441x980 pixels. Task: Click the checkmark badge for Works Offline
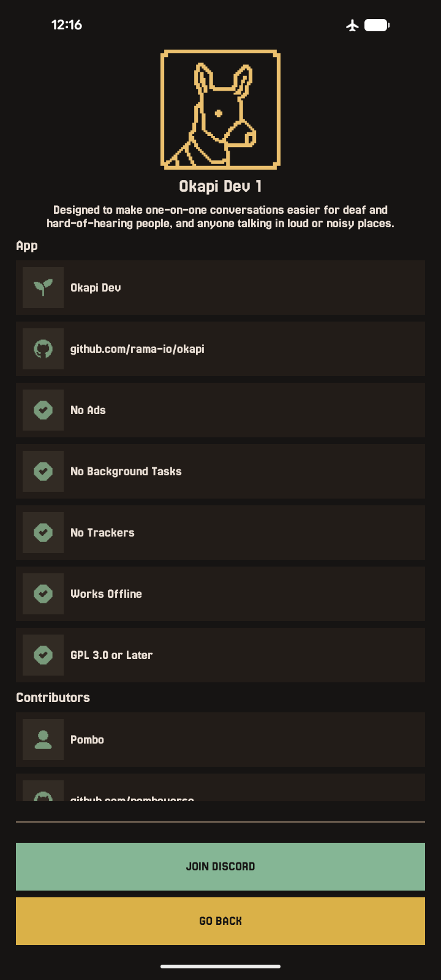click(x=43, y=594)
